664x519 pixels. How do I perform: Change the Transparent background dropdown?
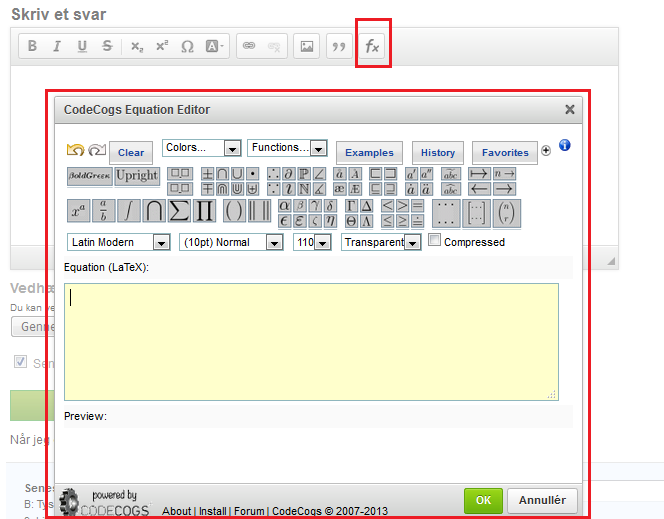(381, 242)
